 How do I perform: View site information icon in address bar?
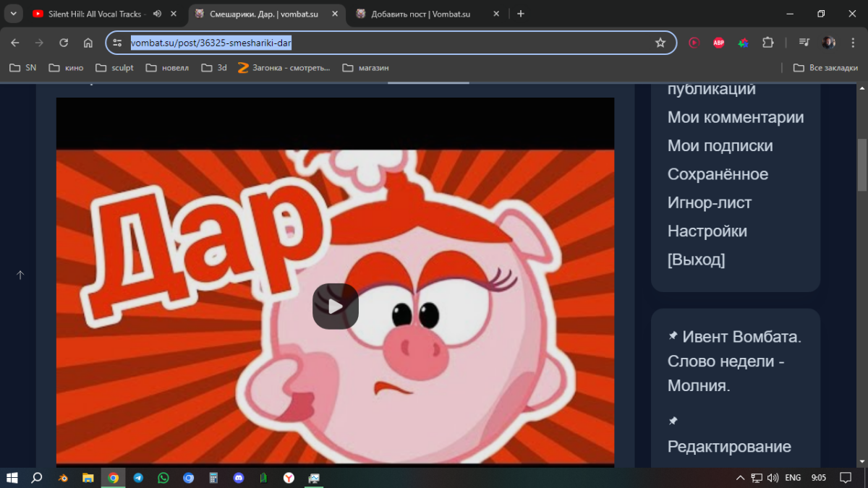pos(118,43)
